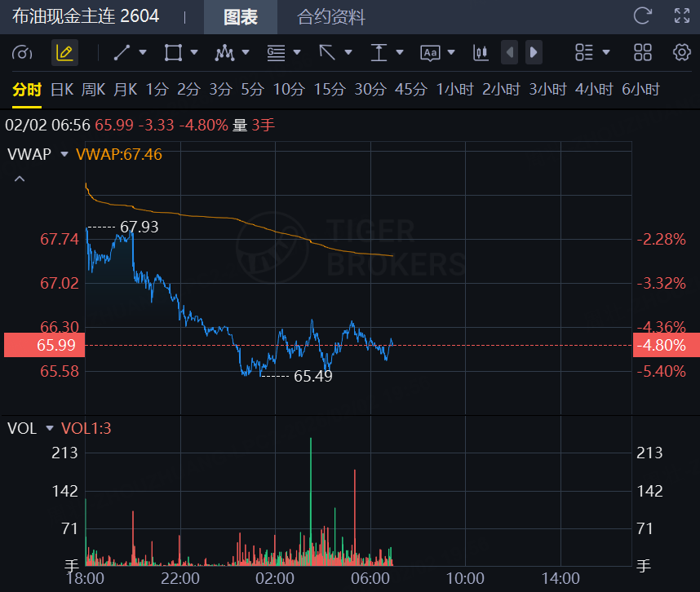Image resolution: width=700 pixels, height=592 pixels.
Task: Select the rectangle shape tool
Action: click(172, 53)
